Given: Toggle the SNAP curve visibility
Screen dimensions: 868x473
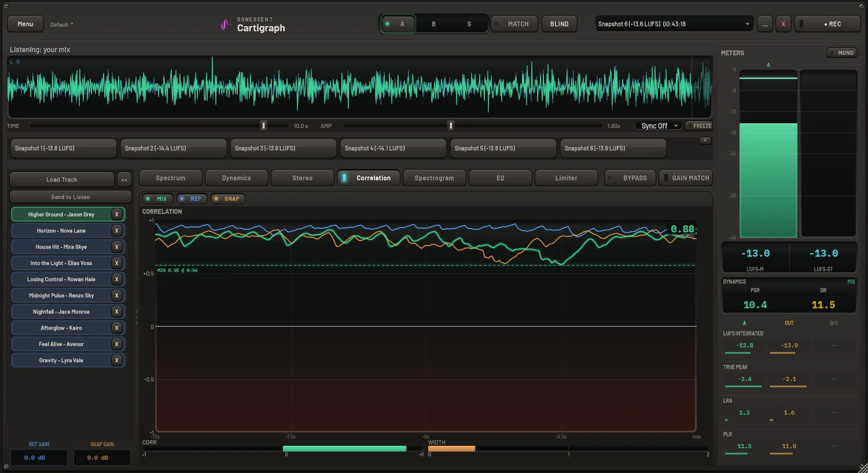Looking at the screenshot, I should [227, 199].
